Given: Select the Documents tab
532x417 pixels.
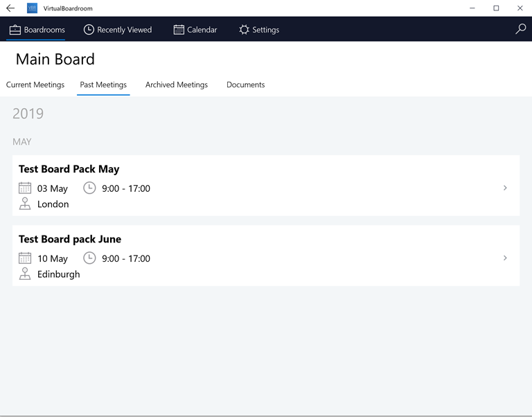Looking at the screenshot, I should click(x=246, y=85).
